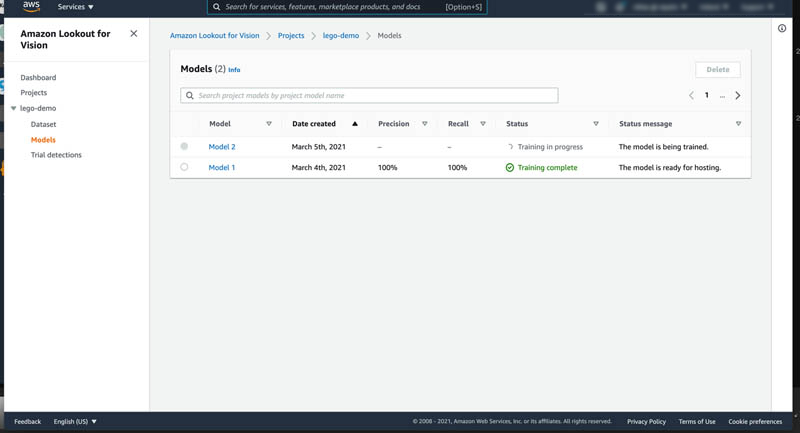Click the Feedback link in footer

[28, 422]
